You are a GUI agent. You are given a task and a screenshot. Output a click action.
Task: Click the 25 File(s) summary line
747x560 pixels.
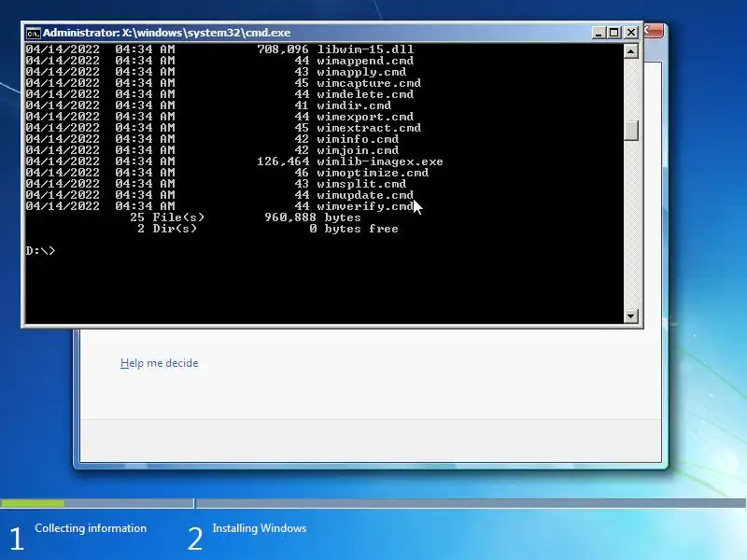[167, 217]
